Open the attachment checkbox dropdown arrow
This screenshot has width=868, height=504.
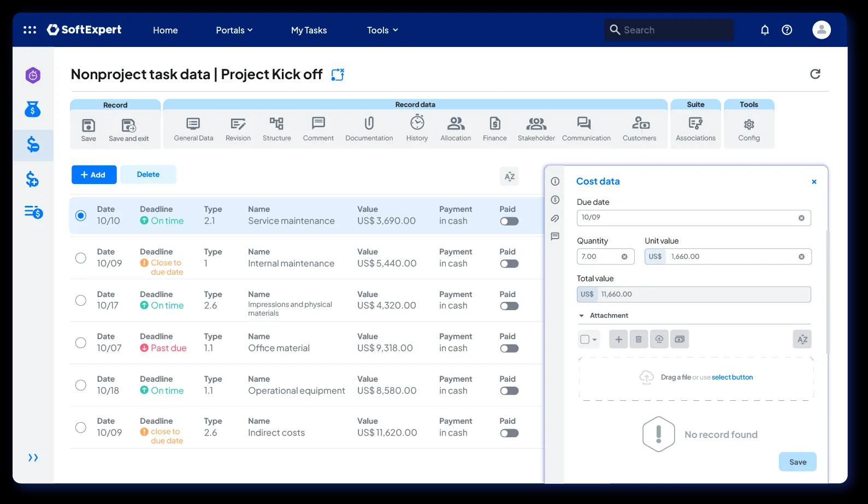tap(595, 340)
